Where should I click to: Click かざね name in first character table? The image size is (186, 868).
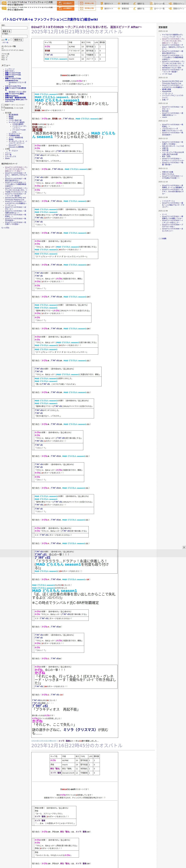(x=47, y=47)
